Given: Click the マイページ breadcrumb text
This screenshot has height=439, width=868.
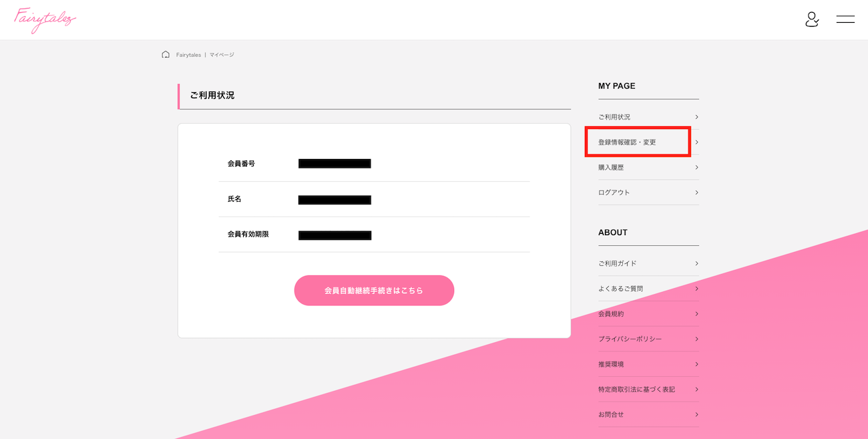Looking at the screenshot, I should 222,55.
